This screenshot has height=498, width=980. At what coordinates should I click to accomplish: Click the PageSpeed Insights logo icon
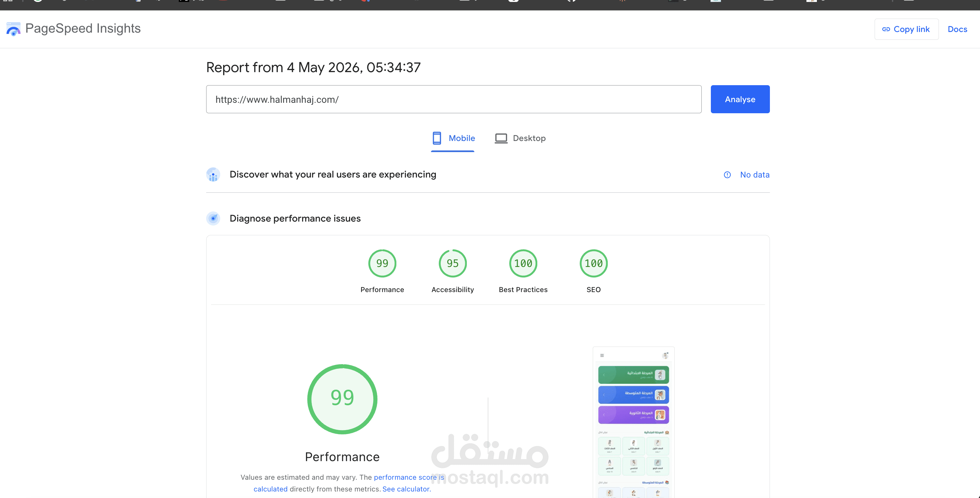[x=14, y=29]
